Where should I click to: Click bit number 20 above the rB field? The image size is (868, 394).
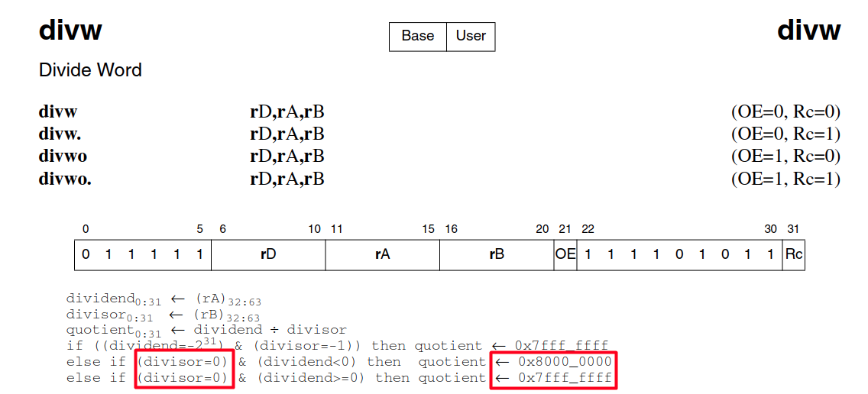coord(542,229)
